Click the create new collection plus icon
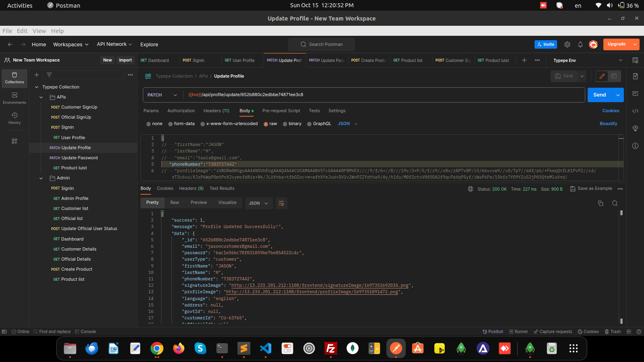Screen dimensions: 644x362 (x=37, y=75)
